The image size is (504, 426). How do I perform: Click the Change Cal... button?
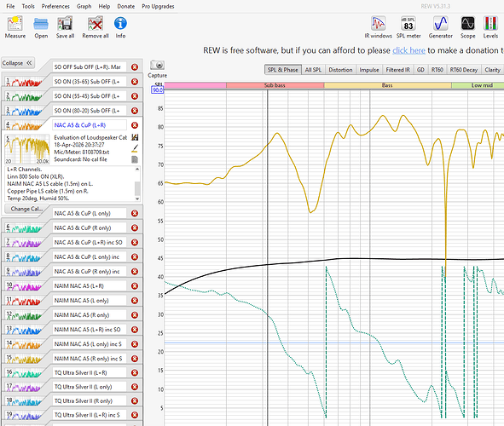[26, 209]
